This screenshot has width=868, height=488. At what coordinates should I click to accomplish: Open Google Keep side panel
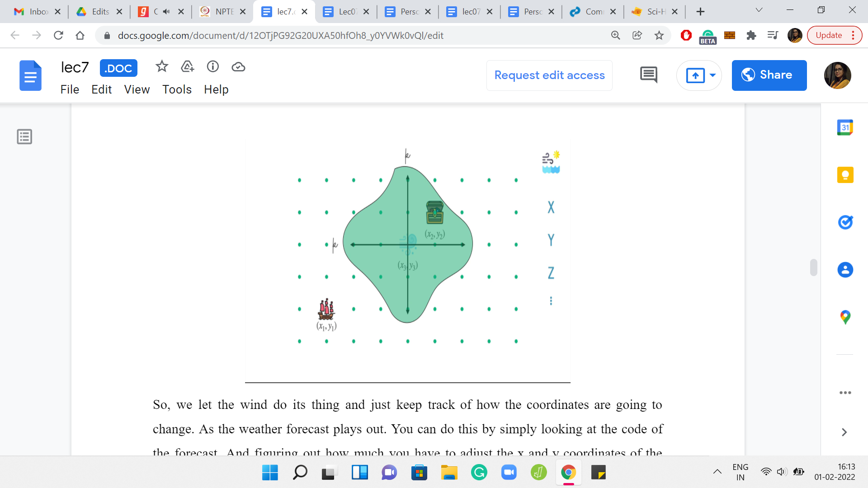pyautogui.click(x=844, y=175)
